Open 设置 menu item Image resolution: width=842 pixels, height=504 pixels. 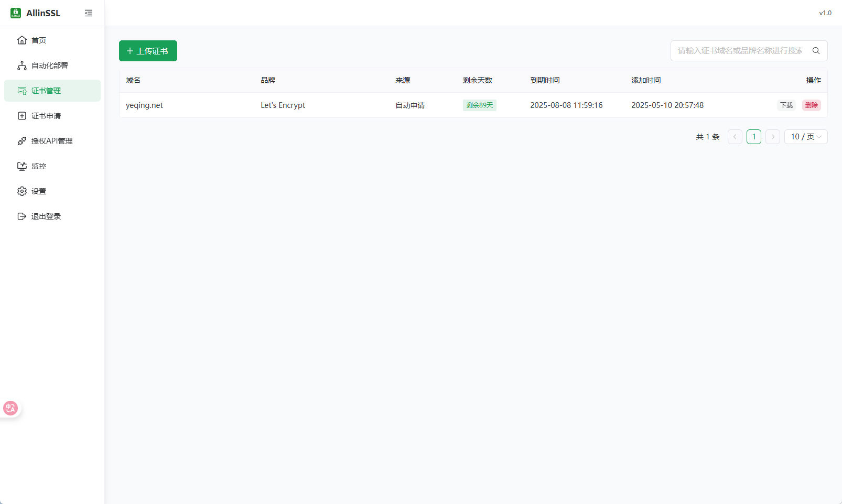(x=52, y=191)
